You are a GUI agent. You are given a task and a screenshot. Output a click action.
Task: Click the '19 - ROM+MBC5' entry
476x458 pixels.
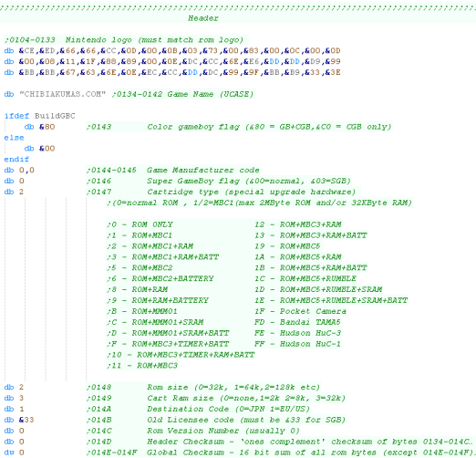click(287, 246)
